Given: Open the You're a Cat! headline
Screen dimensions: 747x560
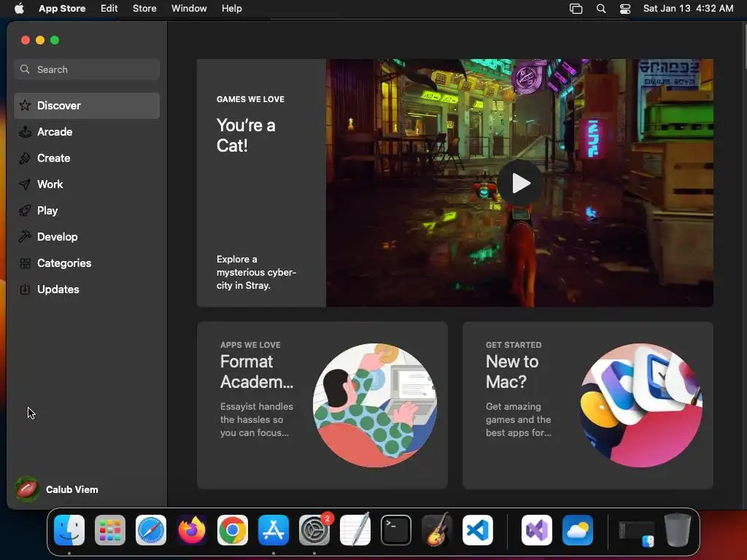Looking at the screenshot, I should click(246, 135).
